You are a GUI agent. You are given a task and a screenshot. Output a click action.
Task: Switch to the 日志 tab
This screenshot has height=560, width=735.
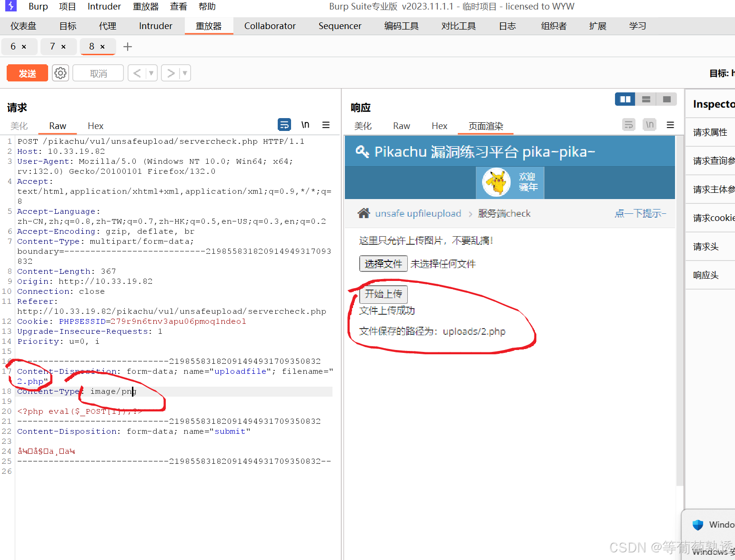click(x=507, y=26)
